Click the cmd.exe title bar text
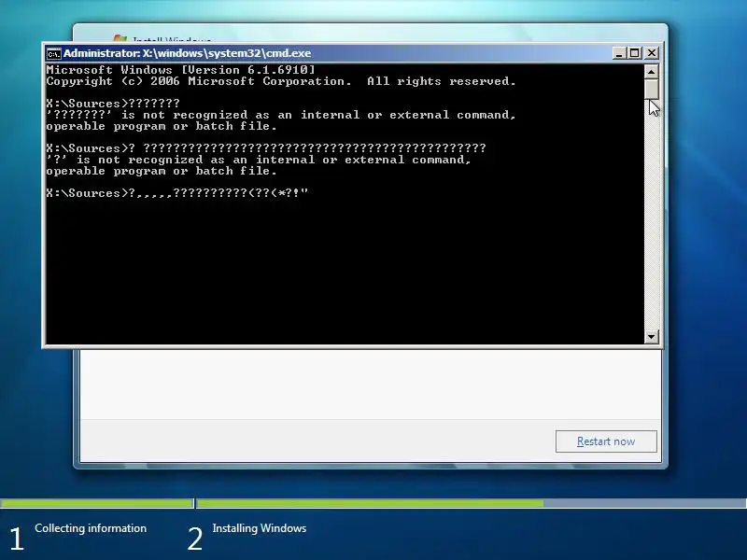747x560 pixels. click(x=188, y=53)
